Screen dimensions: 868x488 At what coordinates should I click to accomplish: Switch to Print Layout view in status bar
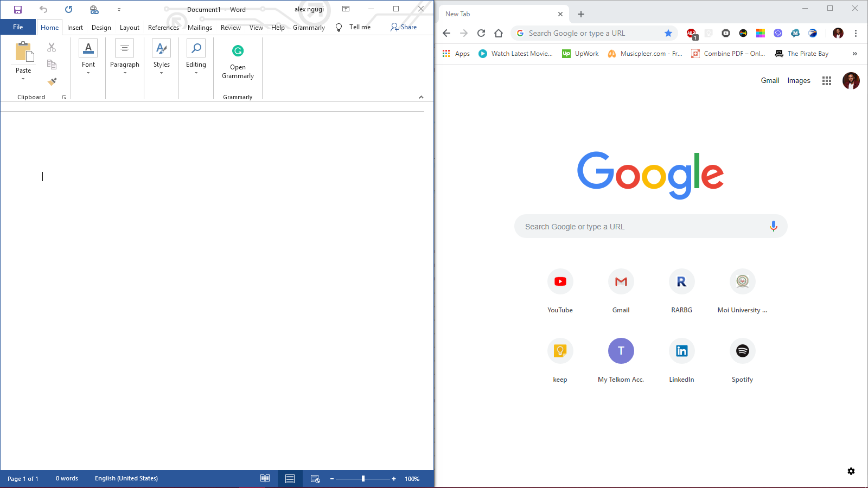[290, 479]
